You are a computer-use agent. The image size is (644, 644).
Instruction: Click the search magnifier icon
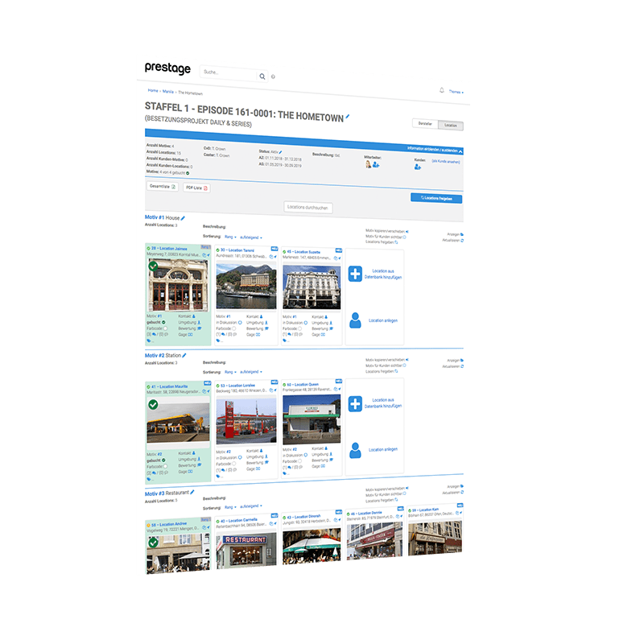point(262,76)
